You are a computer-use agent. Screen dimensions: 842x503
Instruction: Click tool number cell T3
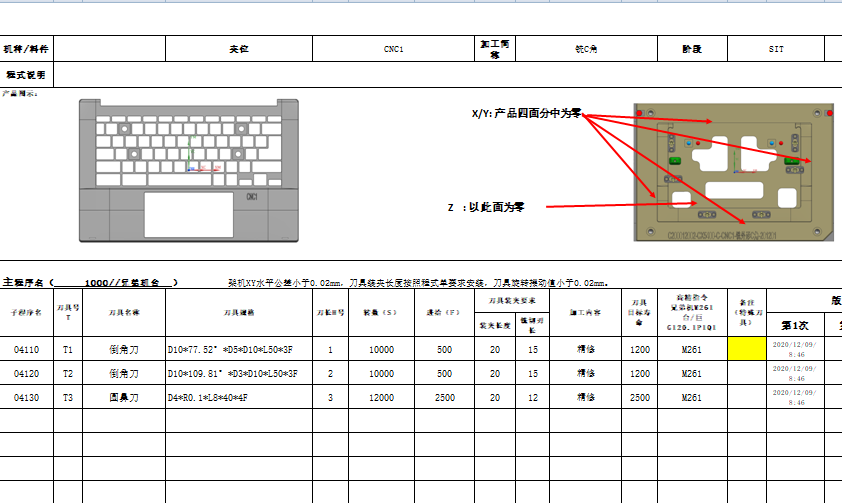68,397
